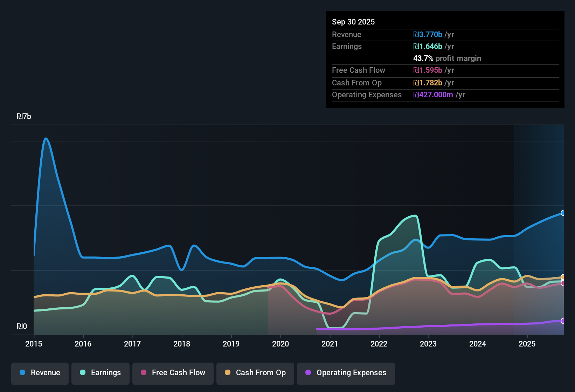Click the 2016 x-axis label

(83, 344)
